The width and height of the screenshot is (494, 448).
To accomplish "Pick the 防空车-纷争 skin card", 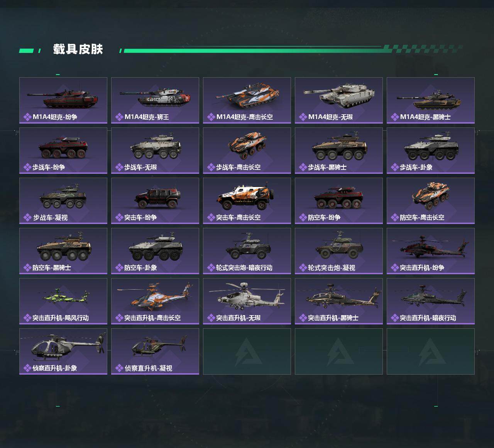I will click(339, 201).
